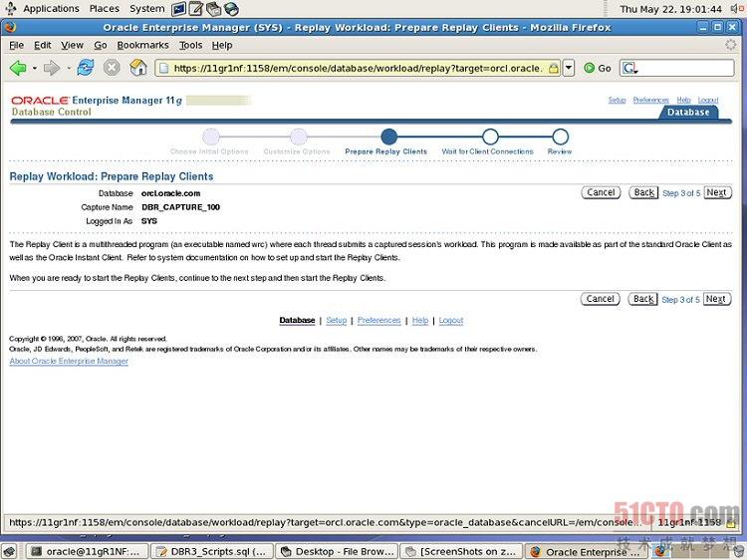Viewport: 747px width, 560px height.
Task: Open the About Oracle Enterprise Manager link
Action: pyautogui.click(x=69, y=361)
